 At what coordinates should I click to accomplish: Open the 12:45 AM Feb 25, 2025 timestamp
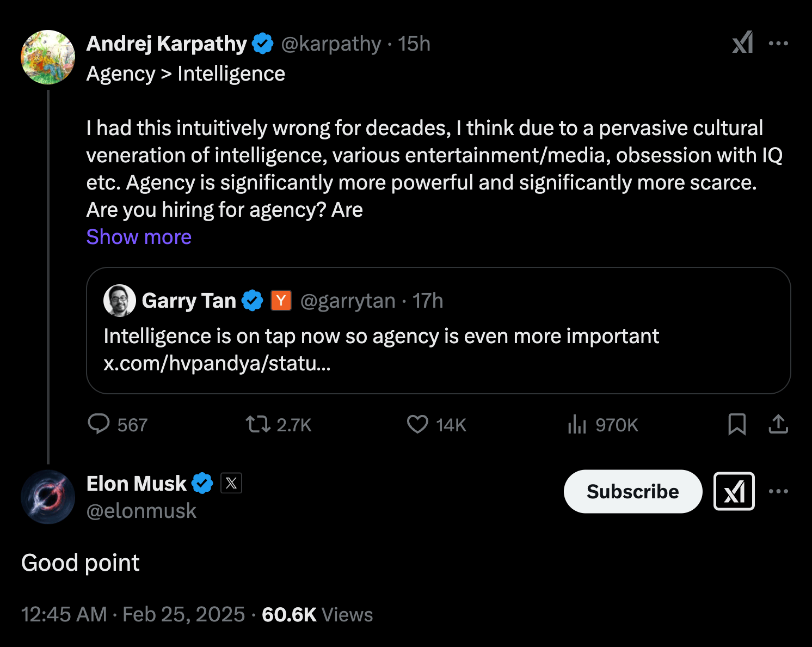click(x=133, y=614)
